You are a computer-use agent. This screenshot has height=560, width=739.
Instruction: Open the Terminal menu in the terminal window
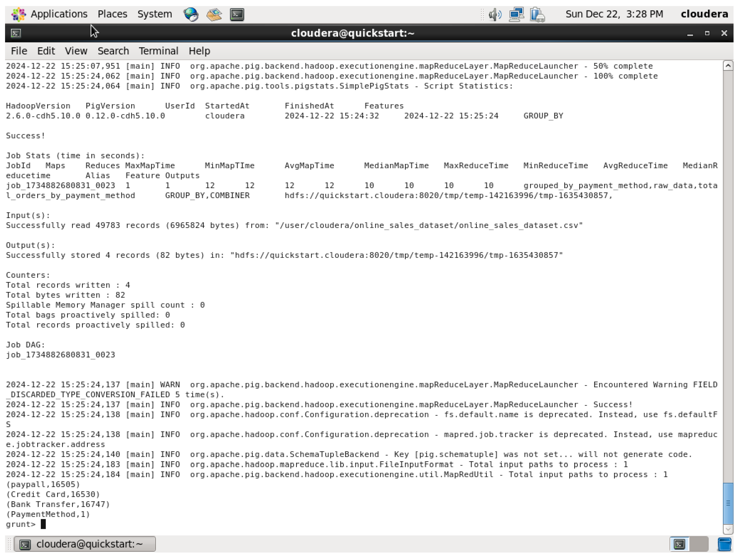158,51
